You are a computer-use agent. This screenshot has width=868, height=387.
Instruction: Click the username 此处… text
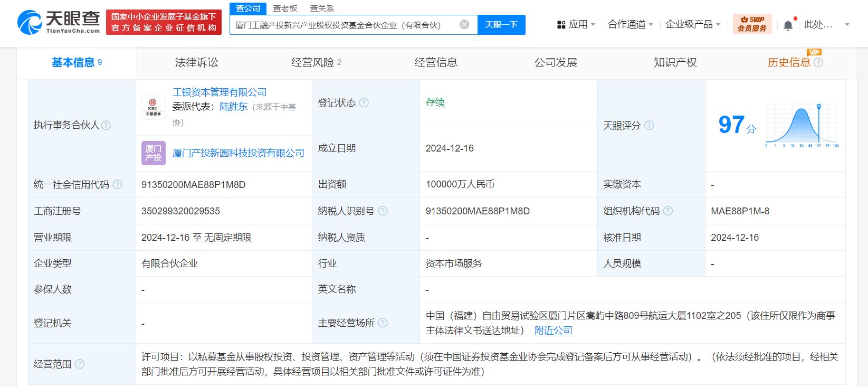coord(818,24)
